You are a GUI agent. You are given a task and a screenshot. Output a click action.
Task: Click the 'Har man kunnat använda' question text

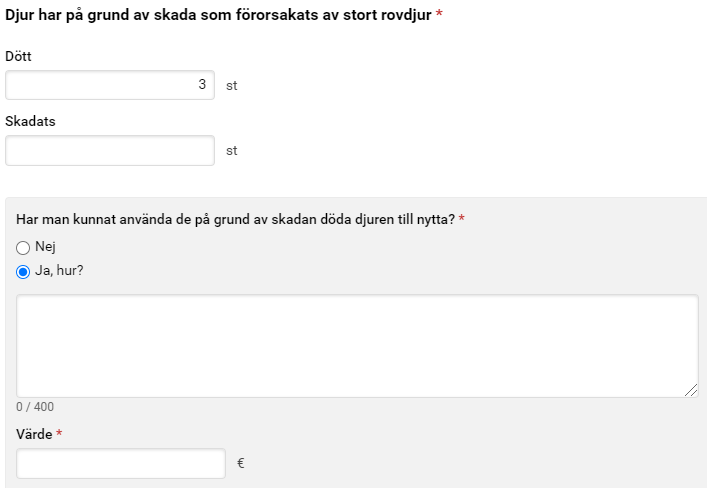[235, 219]
